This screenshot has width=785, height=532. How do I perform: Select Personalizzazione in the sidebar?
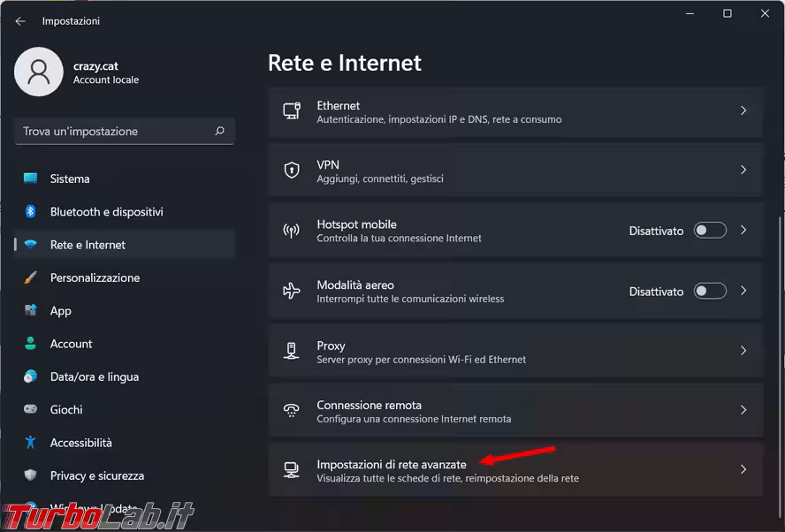(x=95, y=277)
